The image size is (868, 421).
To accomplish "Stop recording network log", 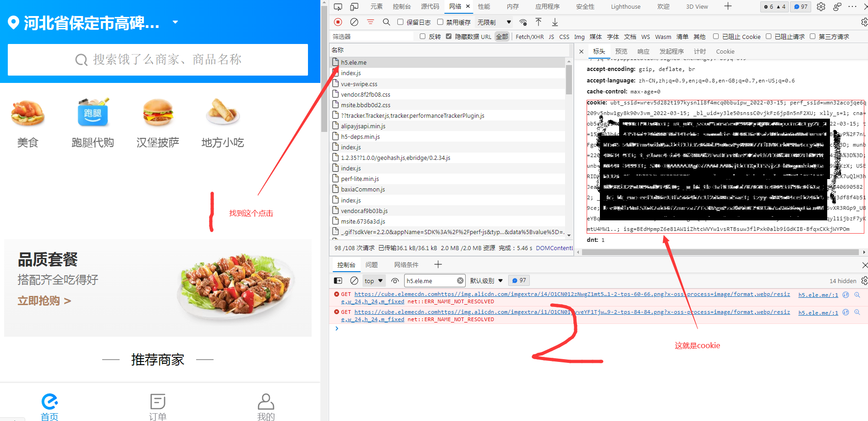I will (x=338, y=22).
